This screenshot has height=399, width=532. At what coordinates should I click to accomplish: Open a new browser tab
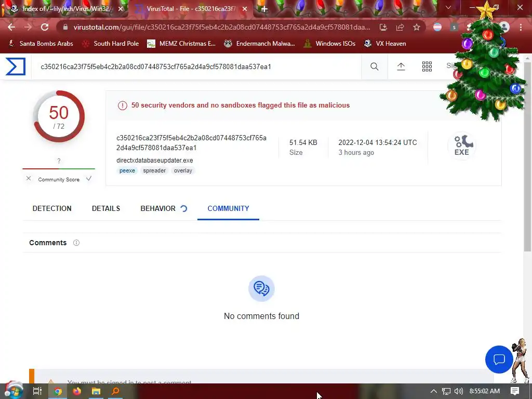pos(264,9)
